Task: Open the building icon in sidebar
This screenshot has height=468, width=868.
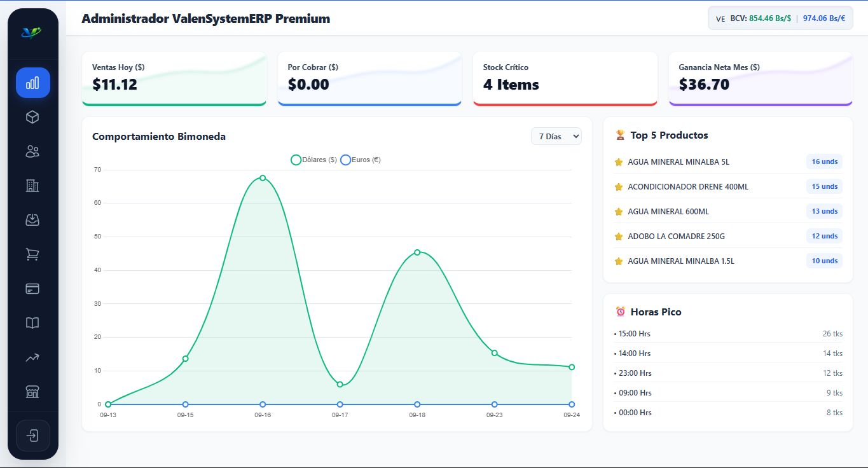Action: 32,186
